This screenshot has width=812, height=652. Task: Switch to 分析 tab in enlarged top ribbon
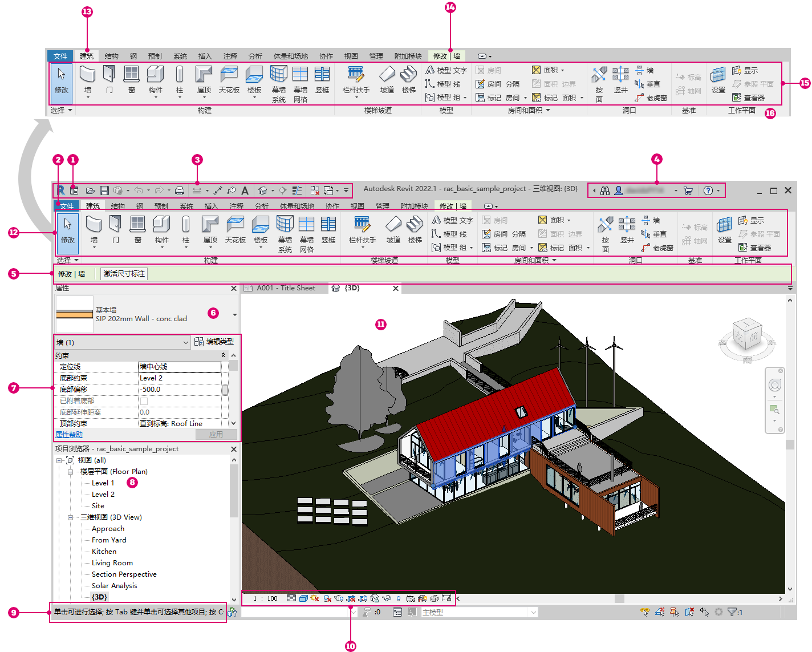tap(255, 56)
